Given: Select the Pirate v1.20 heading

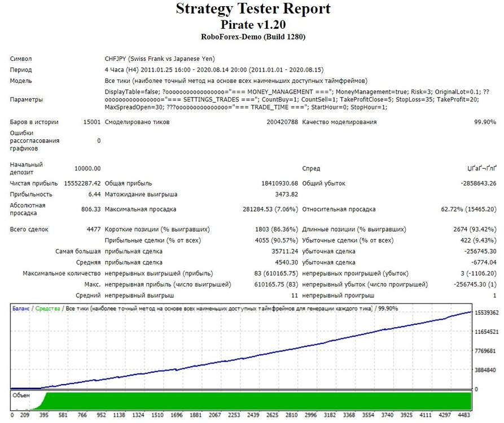Looking at the screenshot, I should 253,25.
